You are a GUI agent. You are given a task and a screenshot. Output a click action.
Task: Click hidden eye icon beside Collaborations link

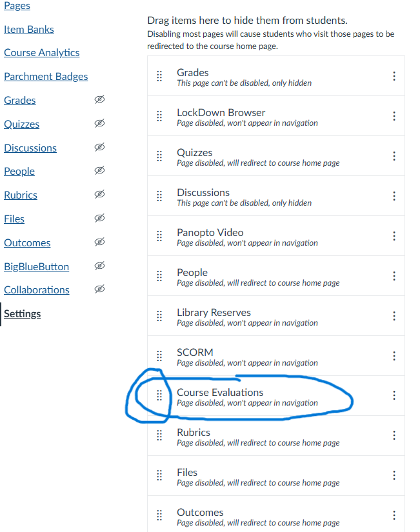click(99, 289)
